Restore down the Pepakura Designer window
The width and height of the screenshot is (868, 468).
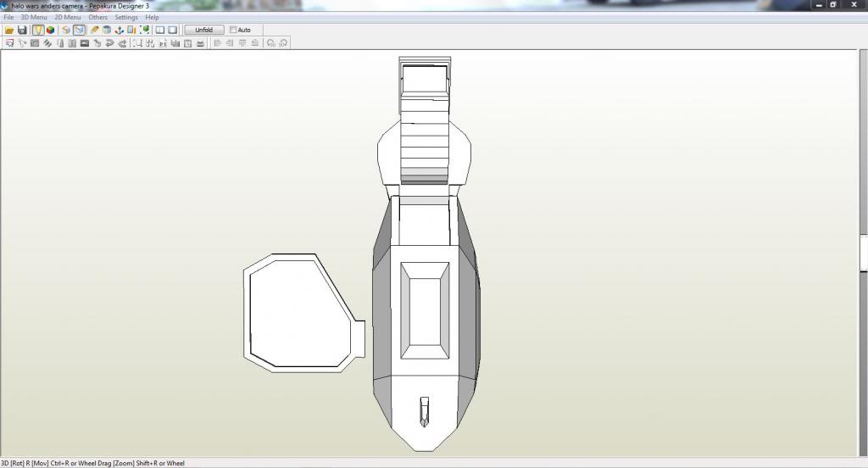click(834, 5)
